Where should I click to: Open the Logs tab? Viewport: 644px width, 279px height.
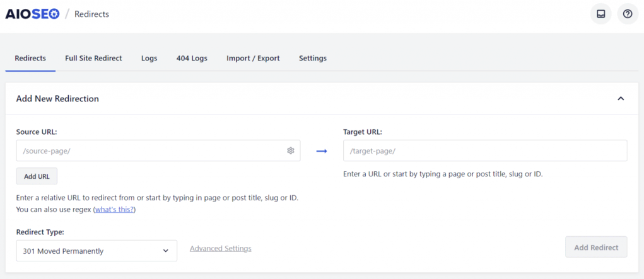click(149, 59)
